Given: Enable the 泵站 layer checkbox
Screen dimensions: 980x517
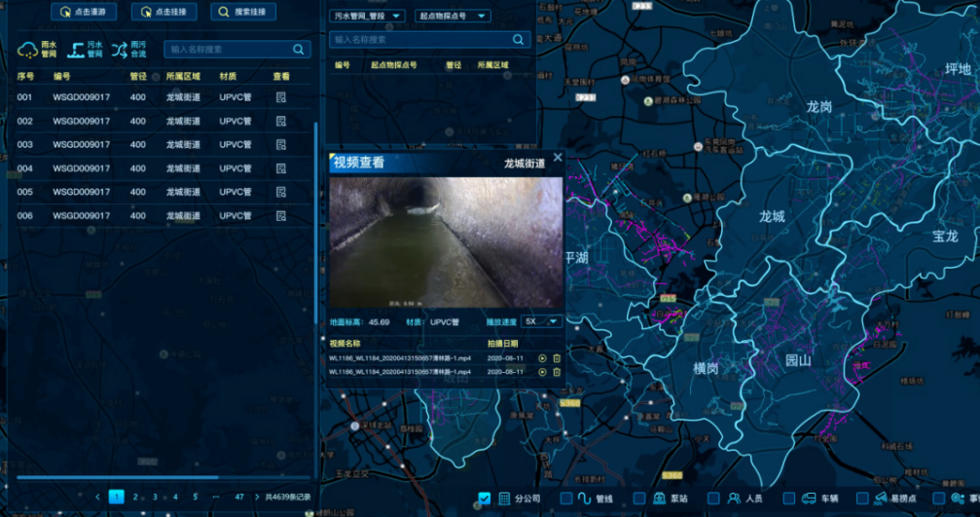Looking at the screenshot, I should (637, 499).
